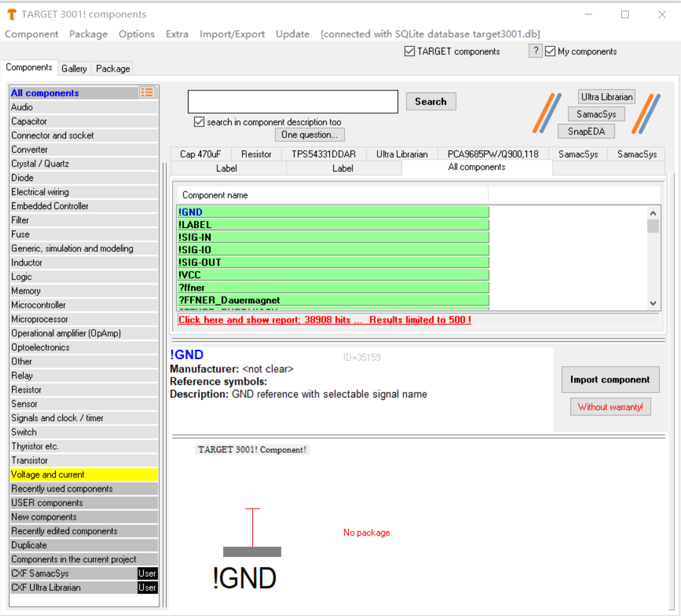Screen dimensions: 681x616
Task: Select the Capacitor category
Action: click(x=84, y=121)
